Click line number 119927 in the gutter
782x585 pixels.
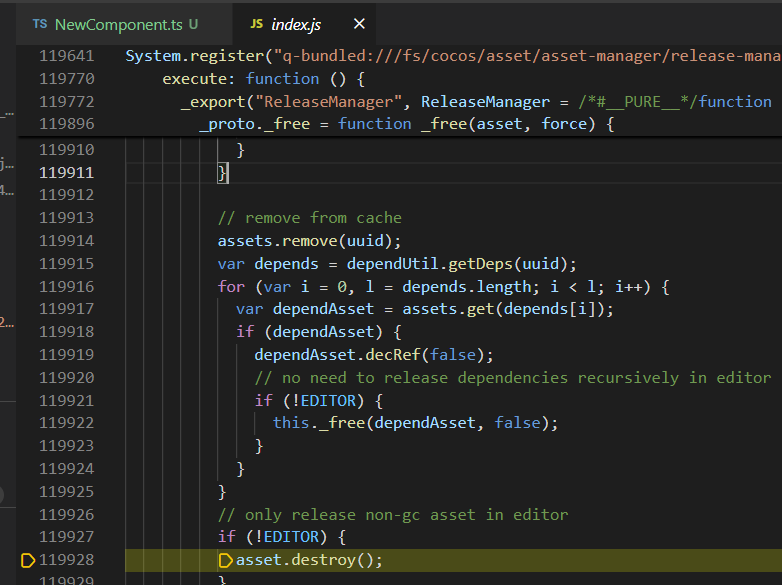click(x=66, y=537)
